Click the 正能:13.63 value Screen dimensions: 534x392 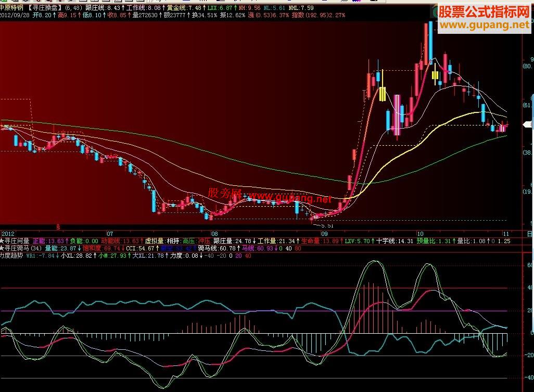(x=50, y=241)
